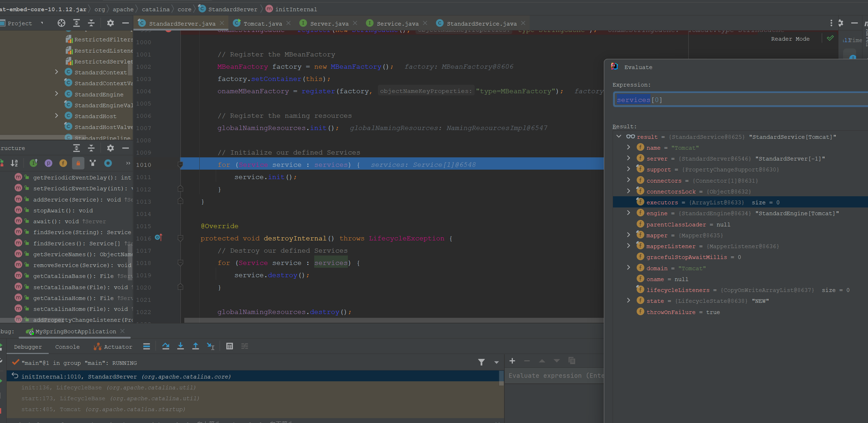
Task: Expand the engine field node
Action: pos(628,213)
